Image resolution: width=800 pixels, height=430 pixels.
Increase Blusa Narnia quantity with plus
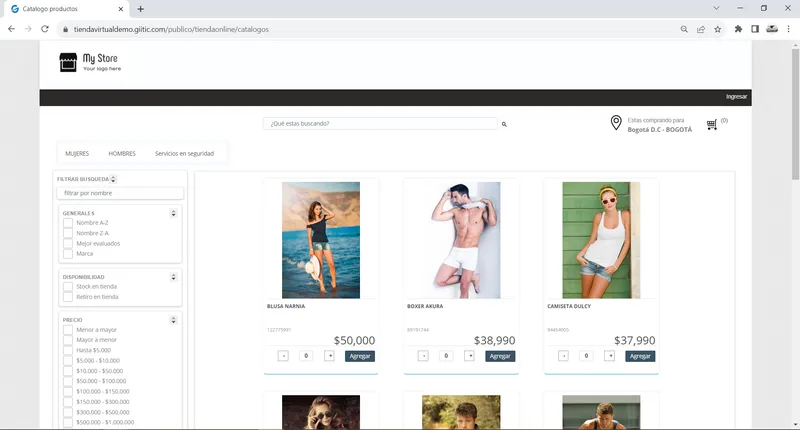point(329,356)
